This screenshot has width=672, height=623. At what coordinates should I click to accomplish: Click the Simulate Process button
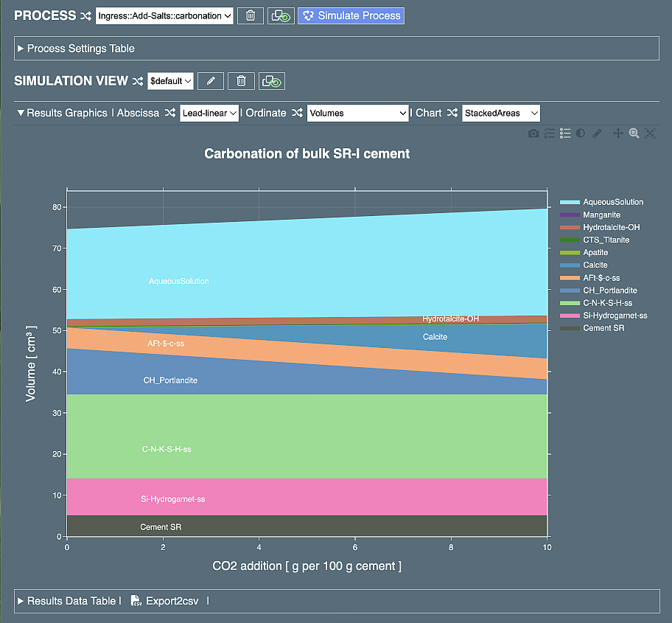pos(351,15)
